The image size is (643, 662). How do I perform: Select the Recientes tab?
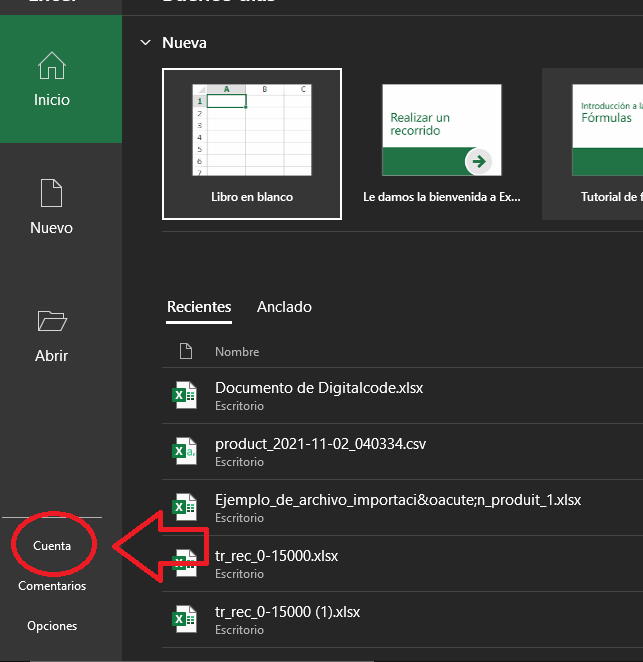click(199, 307)
